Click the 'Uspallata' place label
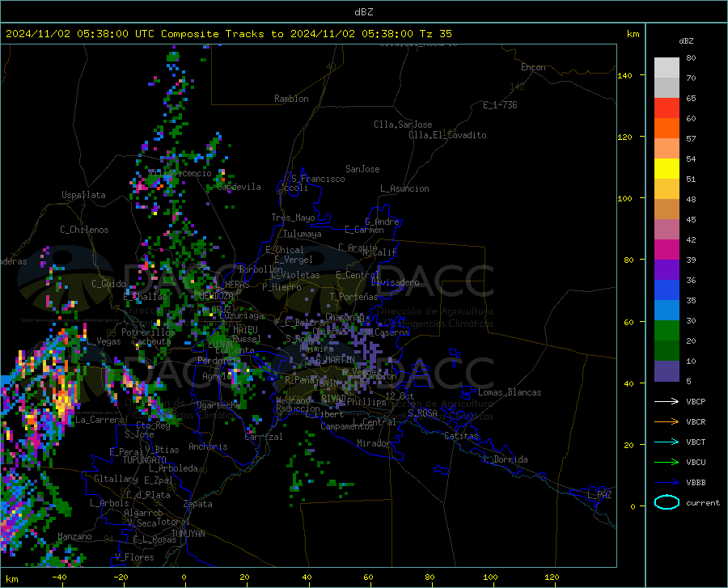The image size is (728, 588). click(83, 195)
